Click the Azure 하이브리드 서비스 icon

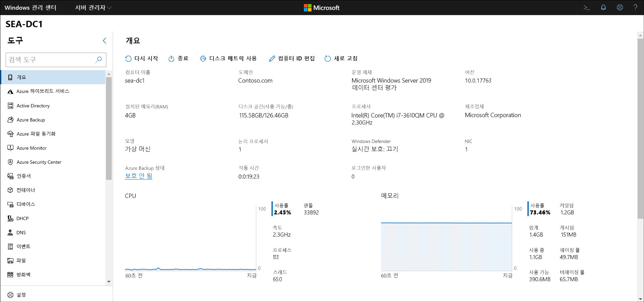10,91
